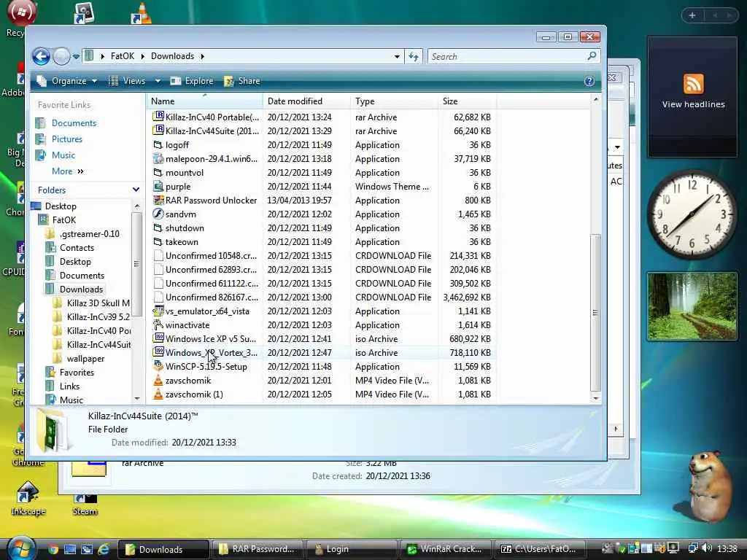
Task: Select RAR Password Unlocker application icon
Action: [158, 200]
